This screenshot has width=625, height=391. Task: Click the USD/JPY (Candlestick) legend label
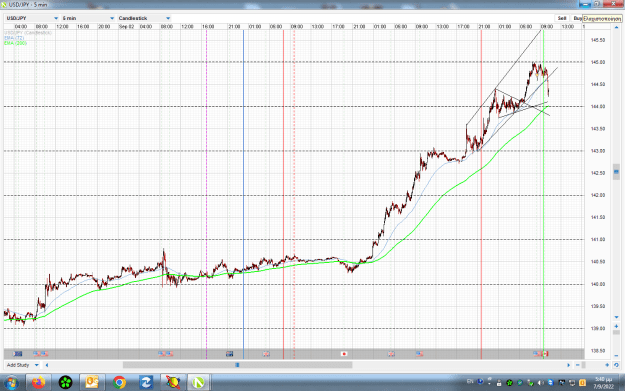(28, 33)
